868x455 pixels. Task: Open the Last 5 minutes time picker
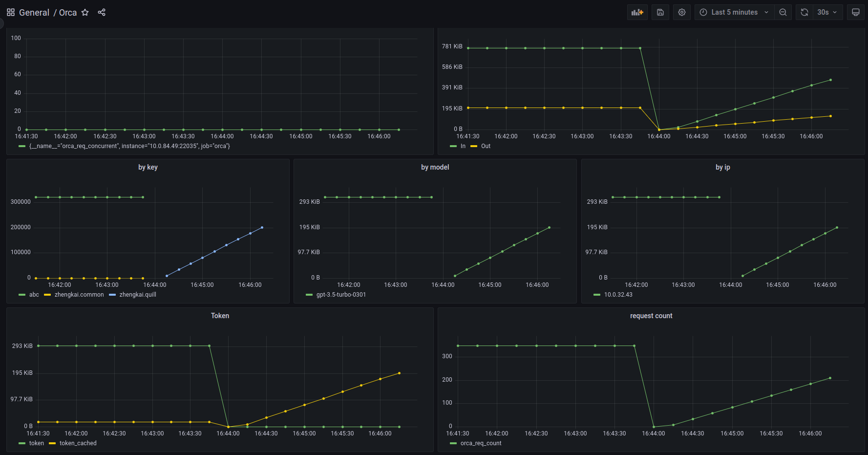click(734, 12)
